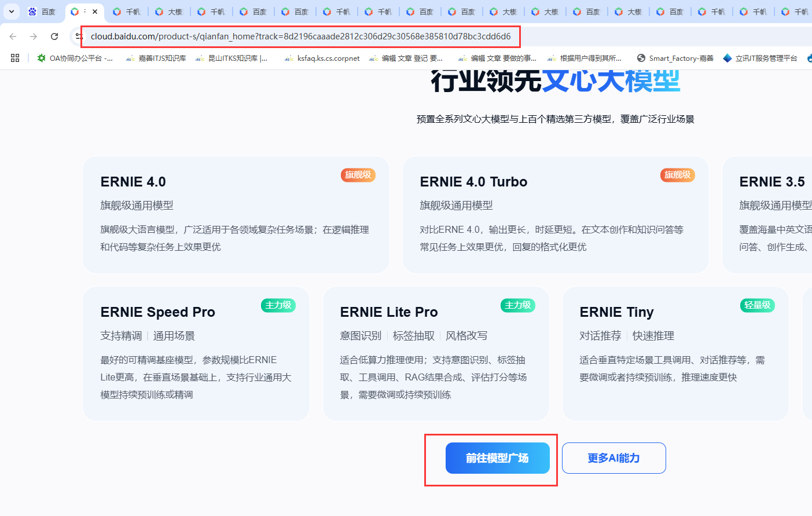Open 立讯IT服务管理平台 bookmark
The width and height of the screenshot is (812, 516).
coord(760,58)
